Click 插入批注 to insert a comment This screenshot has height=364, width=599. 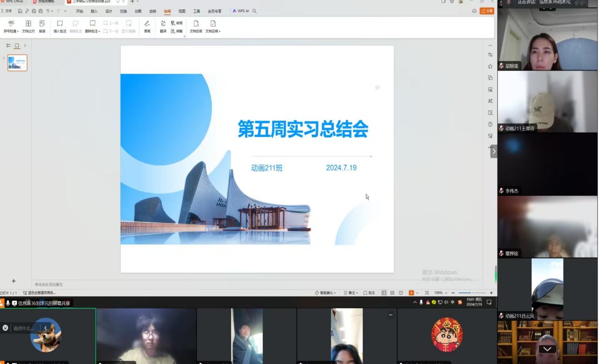tap(60, 23)
